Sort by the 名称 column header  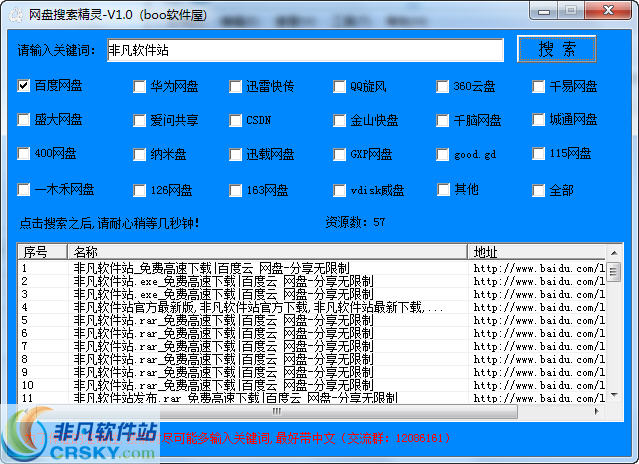point(267,252)
